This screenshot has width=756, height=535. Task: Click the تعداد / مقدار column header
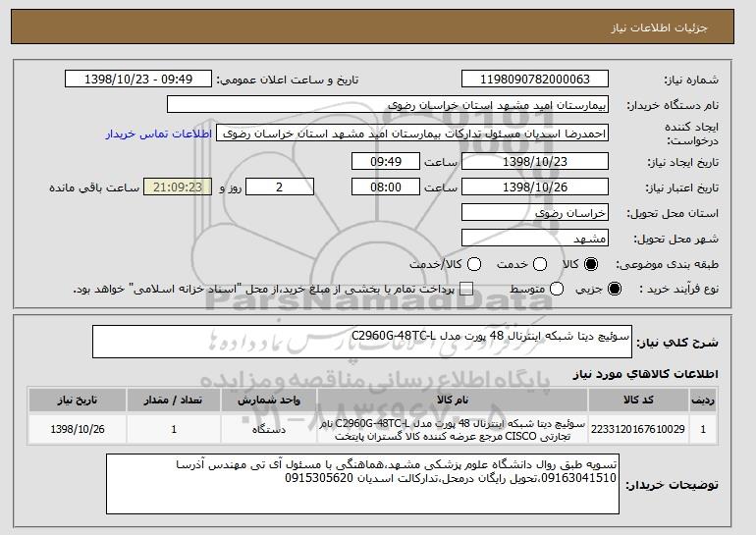174,401
